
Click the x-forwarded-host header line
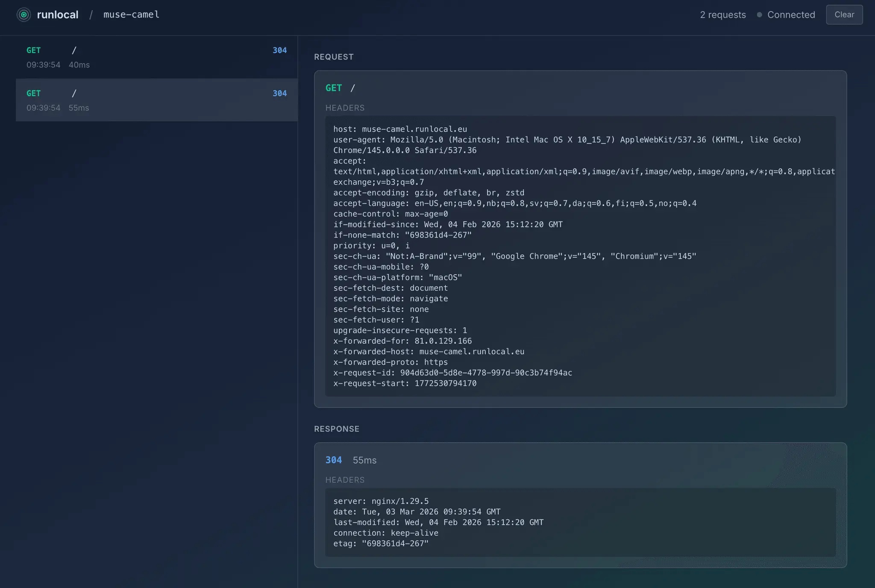[x=429, y=352]
